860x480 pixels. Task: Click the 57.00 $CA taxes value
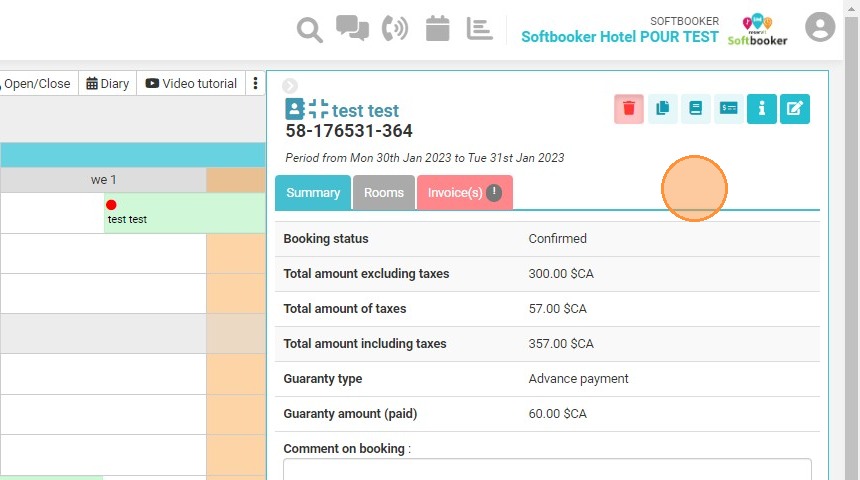pos(557,309)
